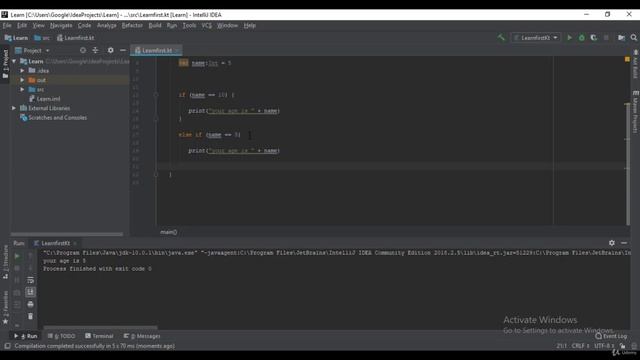Fold the first if block in the gutter

click(156, 95)
